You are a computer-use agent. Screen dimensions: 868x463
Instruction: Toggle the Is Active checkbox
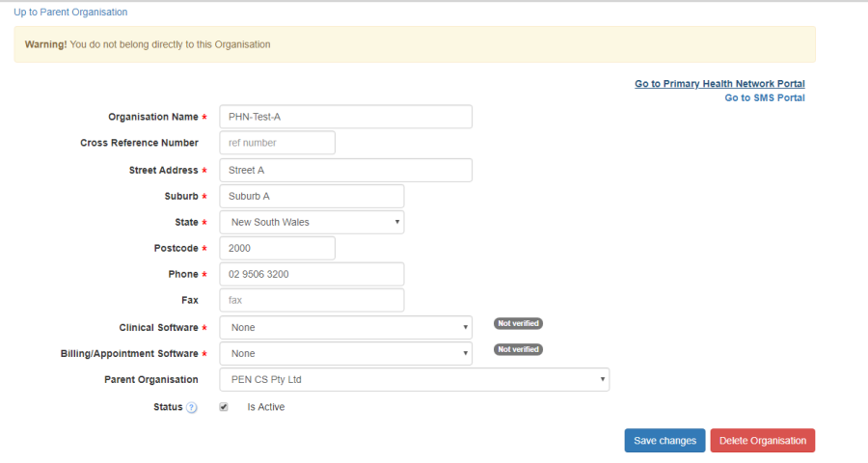click(224, 407)
